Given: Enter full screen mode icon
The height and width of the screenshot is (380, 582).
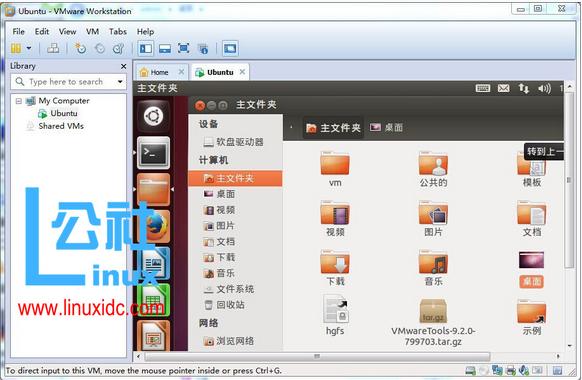Looking at the screenshot, I should pos(184,48).
